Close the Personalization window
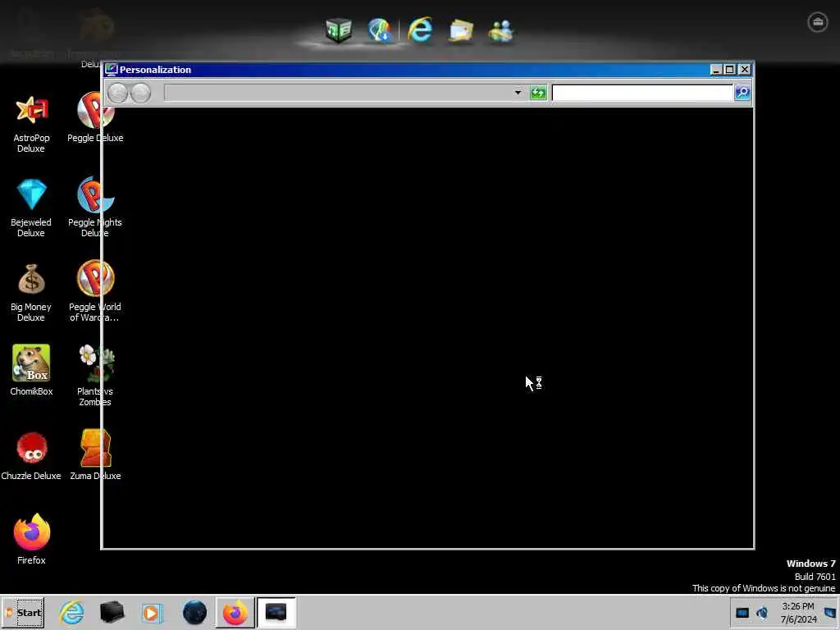The width and height of the screenshot is (840, 630). 745,70
